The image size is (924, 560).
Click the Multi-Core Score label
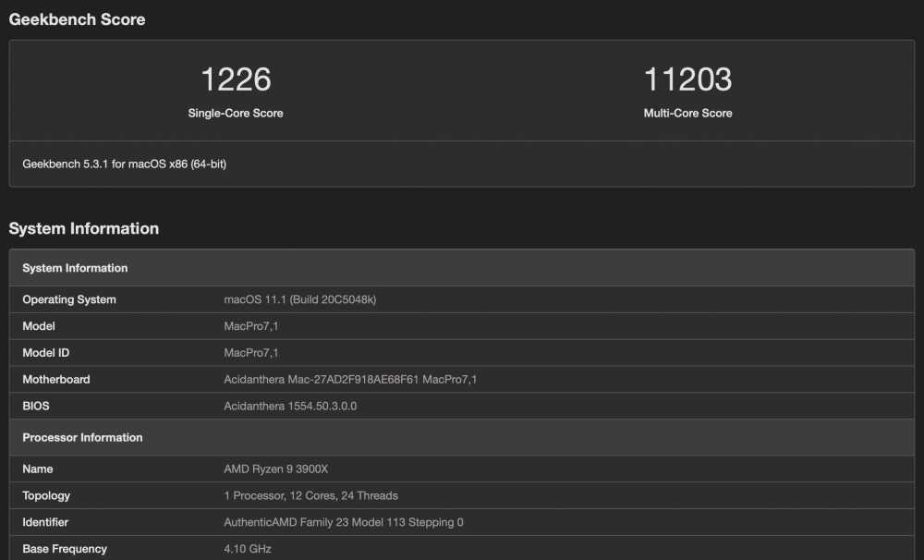pos(687,113)
